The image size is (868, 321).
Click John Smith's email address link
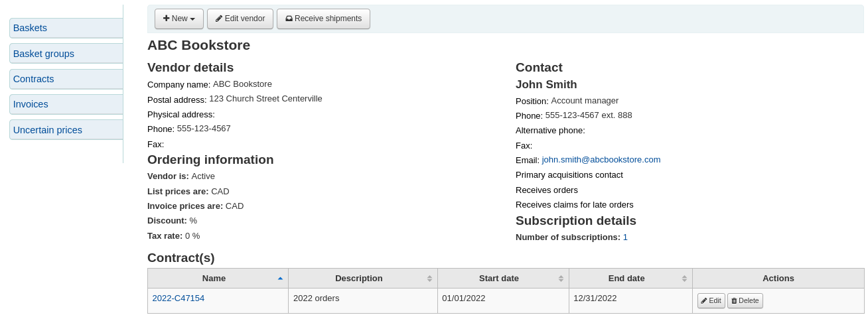pyautogui.click(x=601, y=160)
